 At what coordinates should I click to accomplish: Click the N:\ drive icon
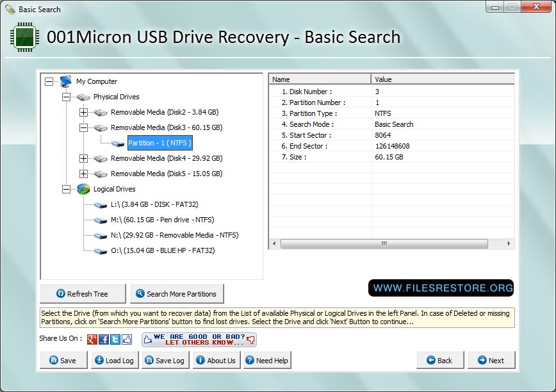click(x=101, y=236)
